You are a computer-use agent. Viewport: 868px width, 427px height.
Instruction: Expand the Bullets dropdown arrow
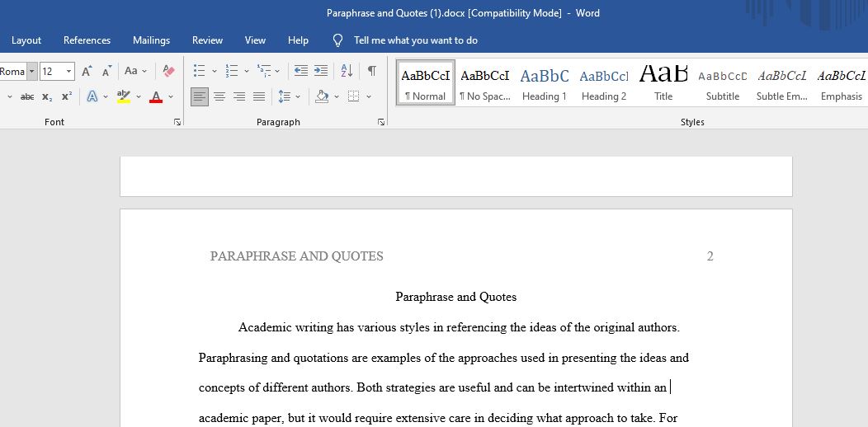pyautogui.click(x=215, y=71)
